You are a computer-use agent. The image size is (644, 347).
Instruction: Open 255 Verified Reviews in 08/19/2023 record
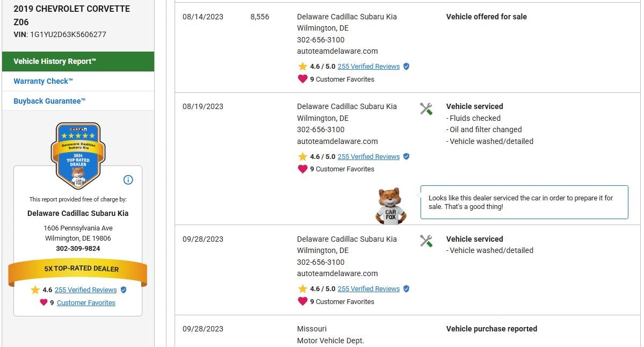[x=368, y=157]
